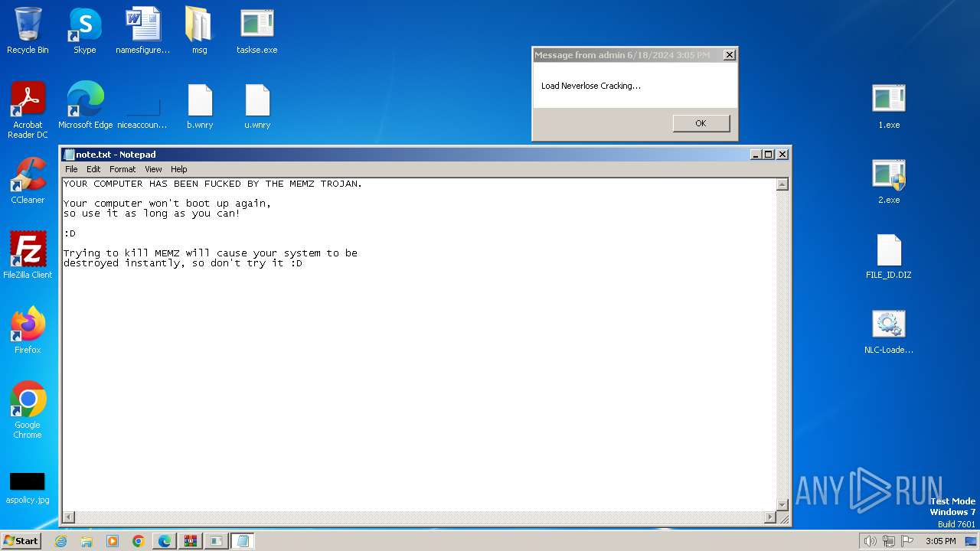Open the Notepad Format menu
Screen dimensions: 980x551
122,169
